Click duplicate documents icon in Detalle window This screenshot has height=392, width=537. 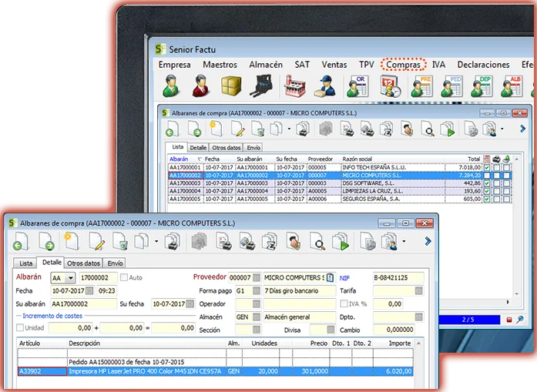[x=142, y=241]
